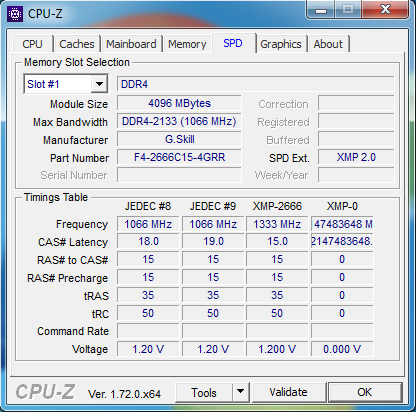Click the XMP-0 tRC value 0
Screen dimensions: 416x412
click(342, 313)
